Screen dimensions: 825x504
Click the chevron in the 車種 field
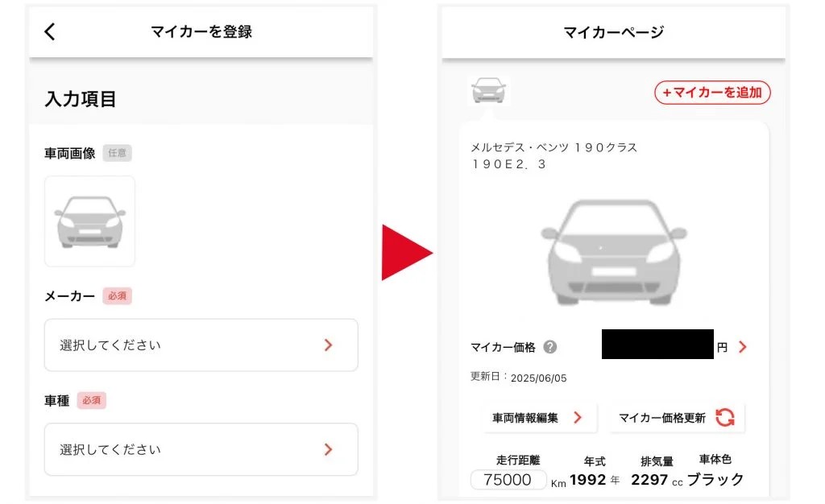point(329,449)
